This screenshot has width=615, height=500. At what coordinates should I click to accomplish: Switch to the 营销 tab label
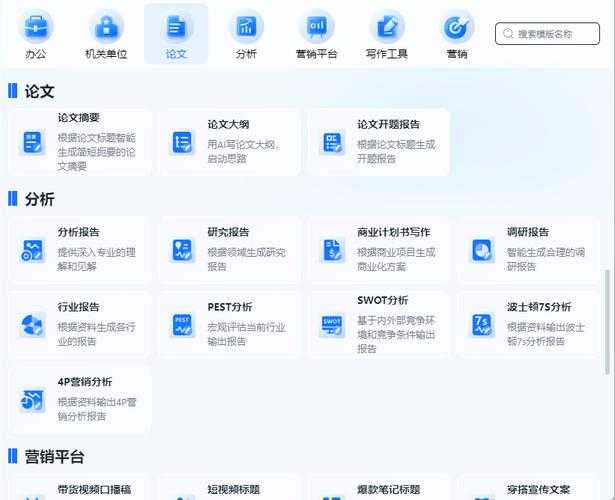click(x=457, y=54)
